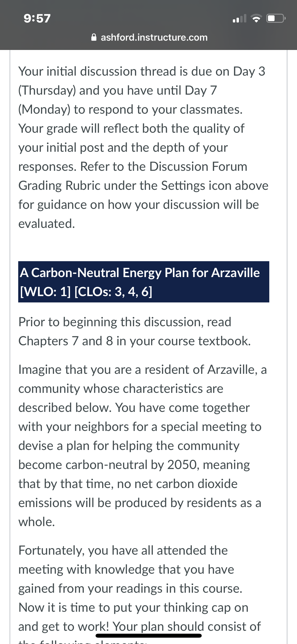This screenshot has width=297, height=644.
Task: Tap the 9:57 clock in status bar
Action: [x=37, y=19]
